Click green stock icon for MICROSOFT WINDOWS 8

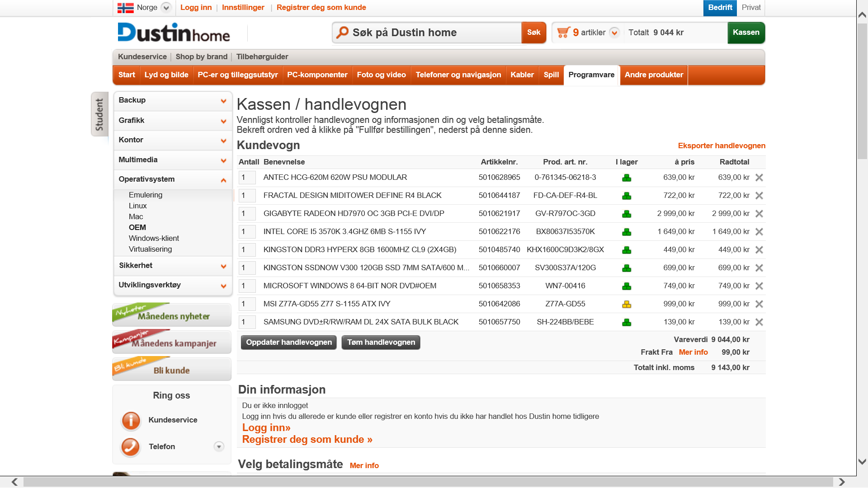click(x=627, y=286)
